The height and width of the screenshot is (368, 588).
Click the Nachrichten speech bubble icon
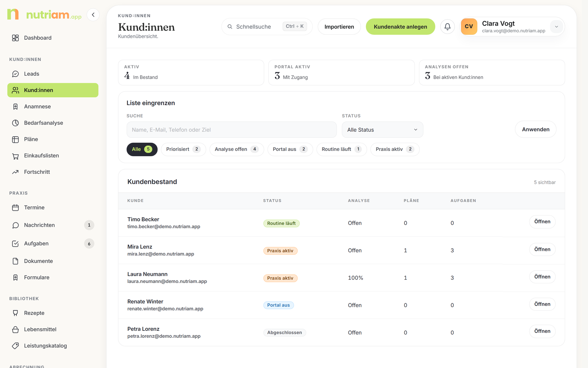[x=16, y=225]
